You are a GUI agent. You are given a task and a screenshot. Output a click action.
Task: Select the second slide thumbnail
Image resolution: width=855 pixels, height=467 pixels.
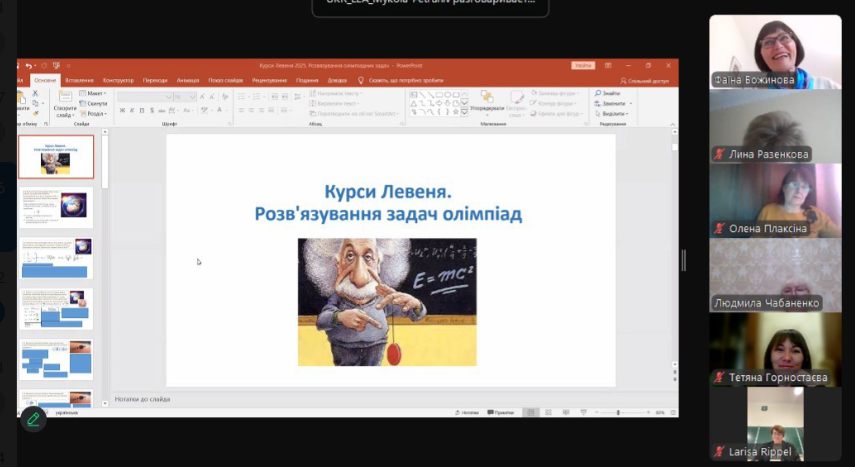pos(56,207)
